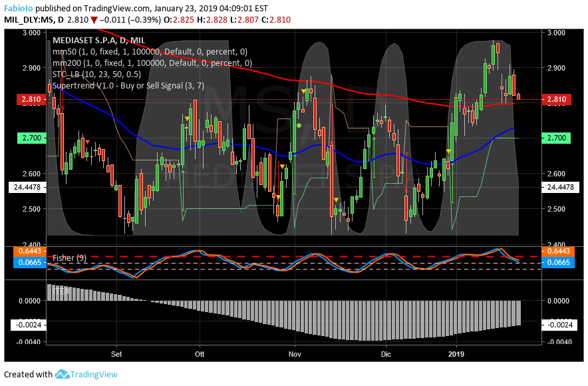
Task: Click the green dot marker in early November
Action: (x=299, y=125)
